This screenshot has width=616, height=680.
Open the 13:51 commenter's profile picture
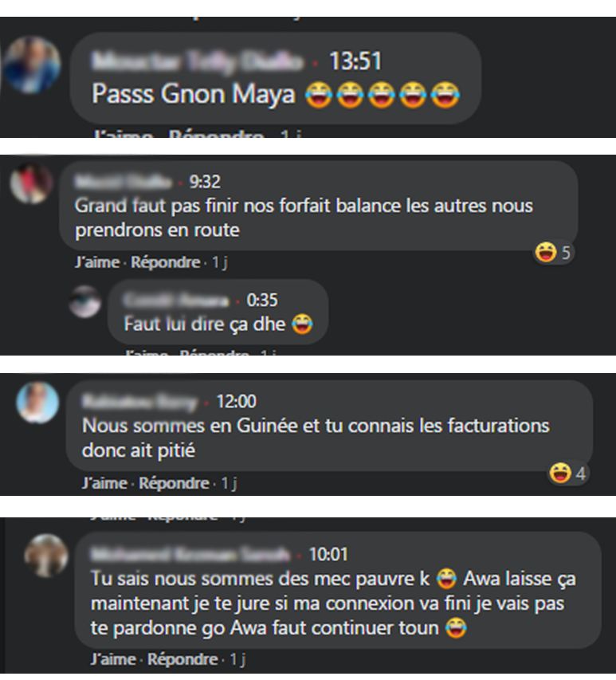pos(32,65)
